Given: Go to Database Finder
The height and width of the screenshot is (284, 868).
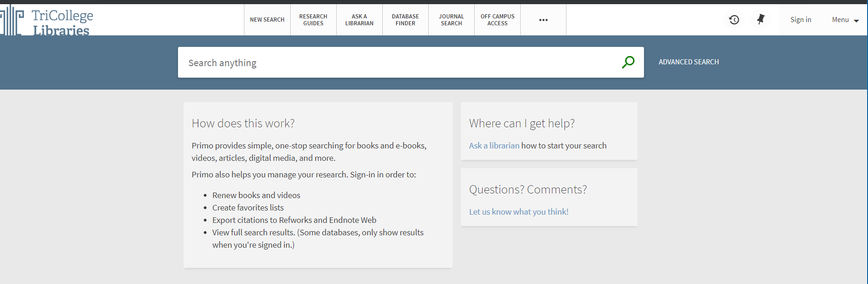Looking at the screenshot, I should pos(405,20).
